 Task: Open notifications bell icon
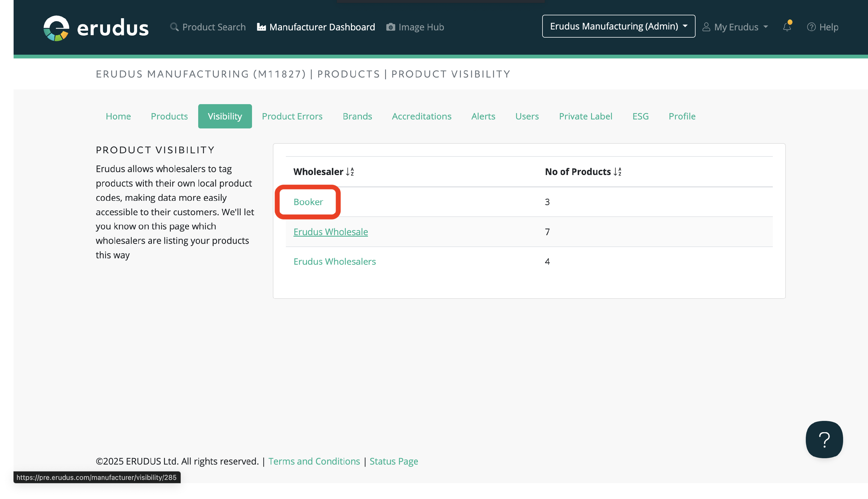(x=786, y=27)
